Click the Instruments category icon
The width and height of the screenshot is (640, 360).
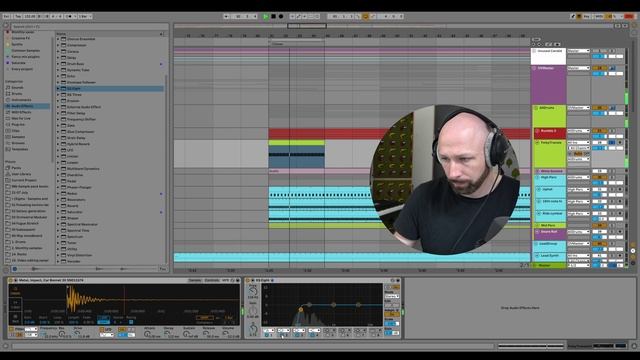(8, 100)
